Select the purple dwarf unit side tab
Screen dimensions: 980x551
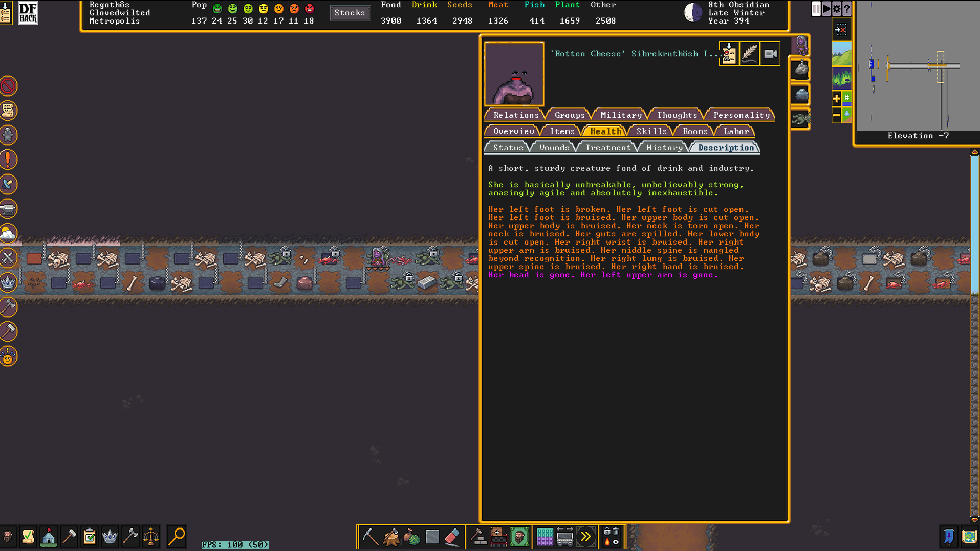click(x=800, y=45)
